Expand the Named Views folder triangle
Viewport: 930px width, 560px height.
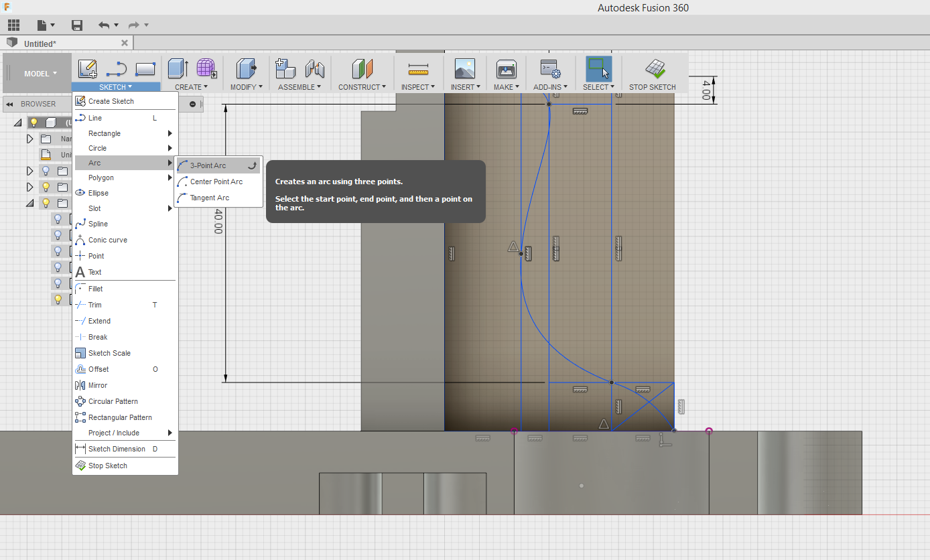pos(29,139)
